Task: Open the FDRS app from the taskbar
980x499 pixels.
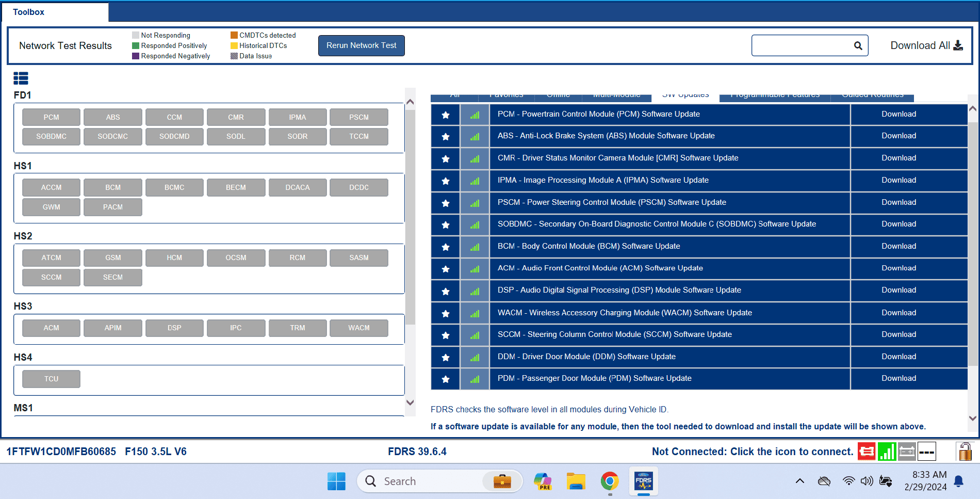Action: coord(643,481)
